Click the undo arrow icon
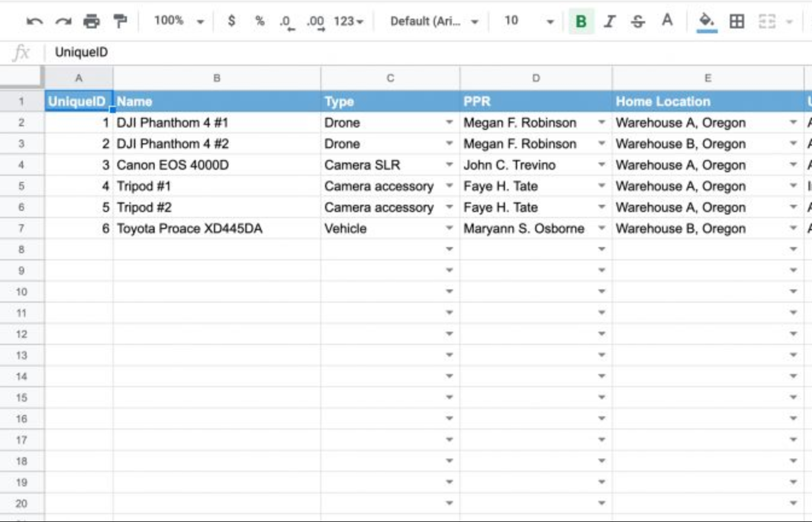This screenshot has height=522, width=812. click(x=34, y=22)
